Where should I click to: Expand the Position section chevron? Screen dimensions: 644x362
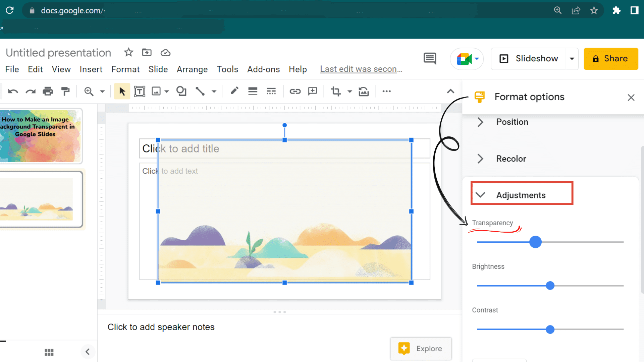tap(481, 122)
